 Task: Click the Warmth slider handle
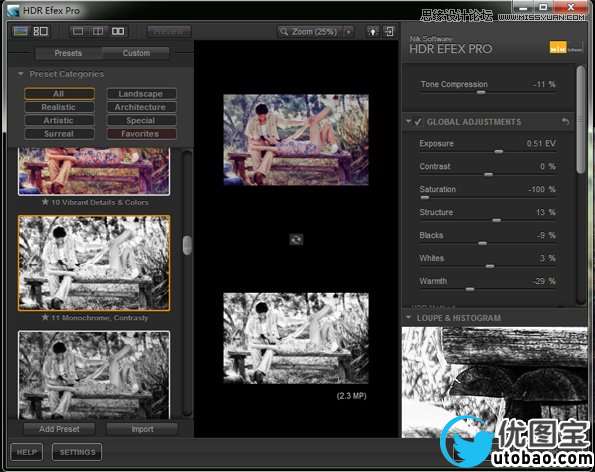[470, 289]
